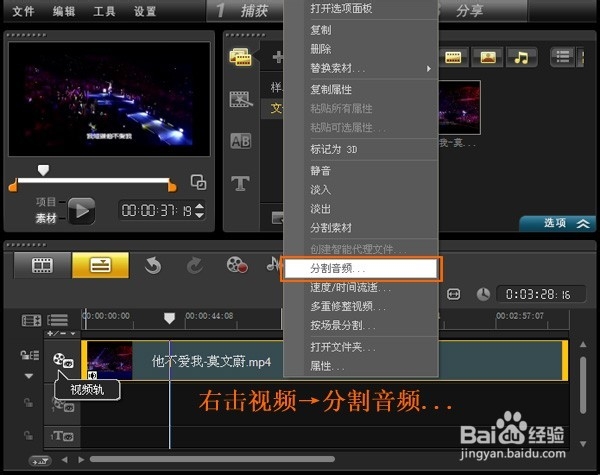Screen dimensions: 600x475
Task: Open the 编辑 menu
Action: point(64,11)
